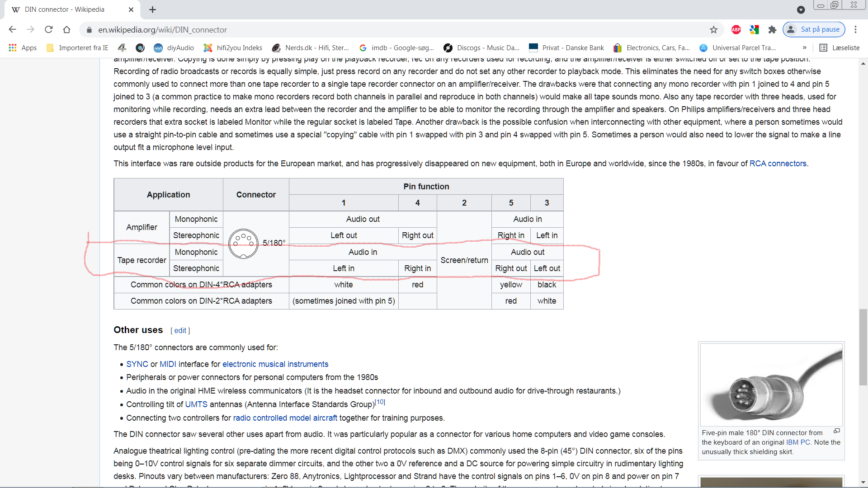The height and width of the screenshot is (488, 868).
Task: Reload the current page
Action: pyautogui.click(x=49, y=29)
